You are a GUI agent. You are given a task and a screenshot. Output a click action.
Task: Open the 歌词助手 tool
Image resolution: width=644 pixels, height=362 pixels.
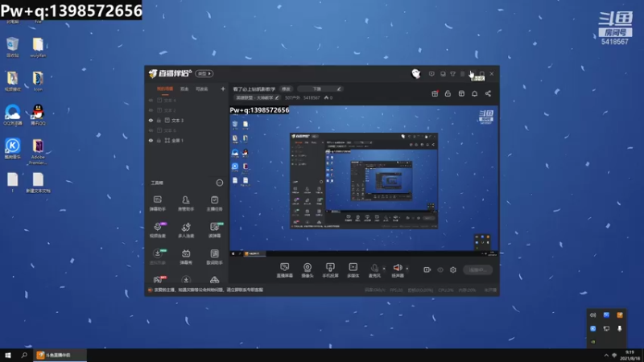coord(214,257)
